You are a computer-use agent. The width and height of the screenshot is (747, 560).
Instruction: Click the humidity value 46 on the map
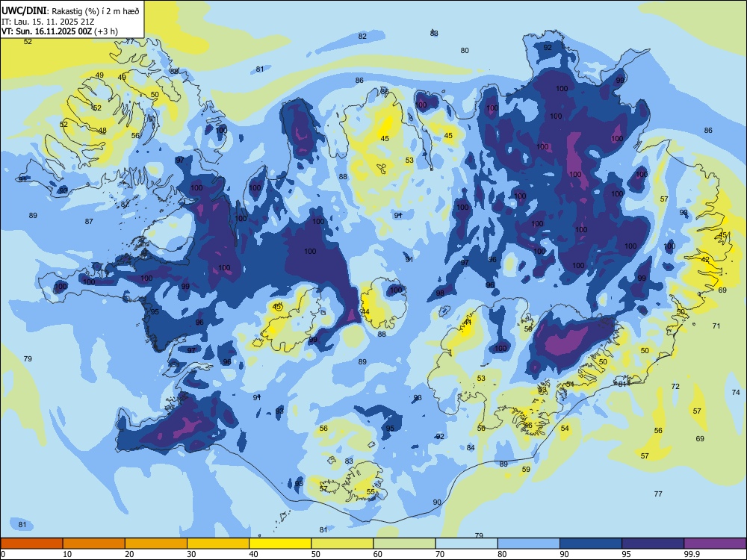tap(528, 426)
